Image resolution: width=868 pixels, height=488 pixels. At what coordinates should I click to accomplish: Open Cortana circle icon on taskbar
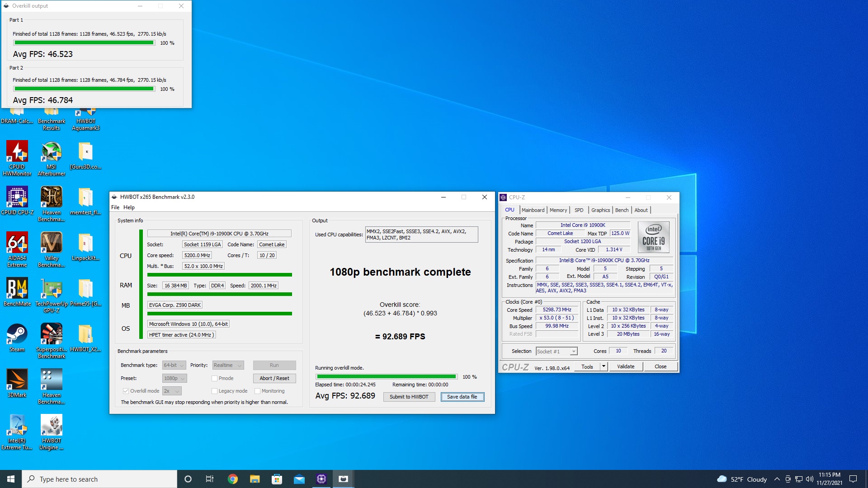tap(188, 479)
